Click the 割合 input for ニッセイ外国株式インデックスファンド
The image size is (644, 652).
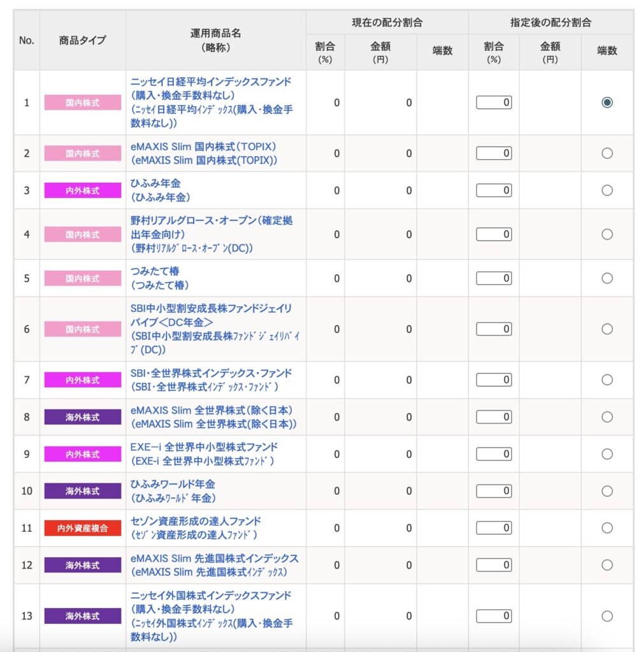[x=494, y=616]
